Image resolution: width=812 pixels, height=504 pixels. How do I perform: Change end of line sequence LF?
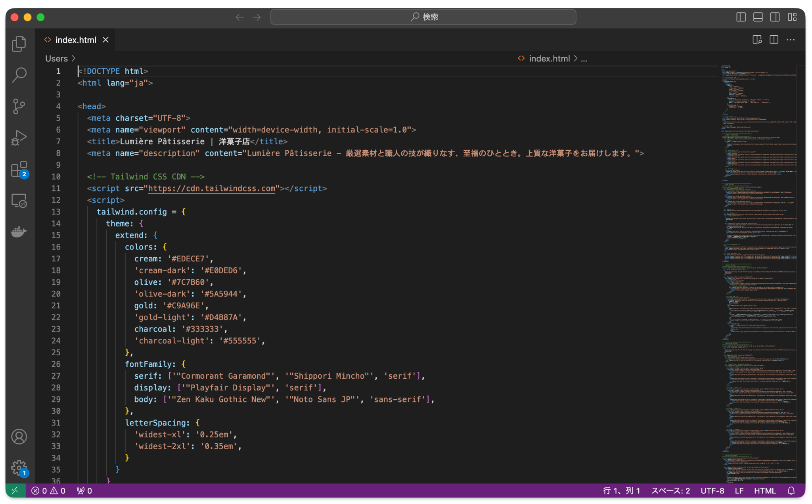739,491
